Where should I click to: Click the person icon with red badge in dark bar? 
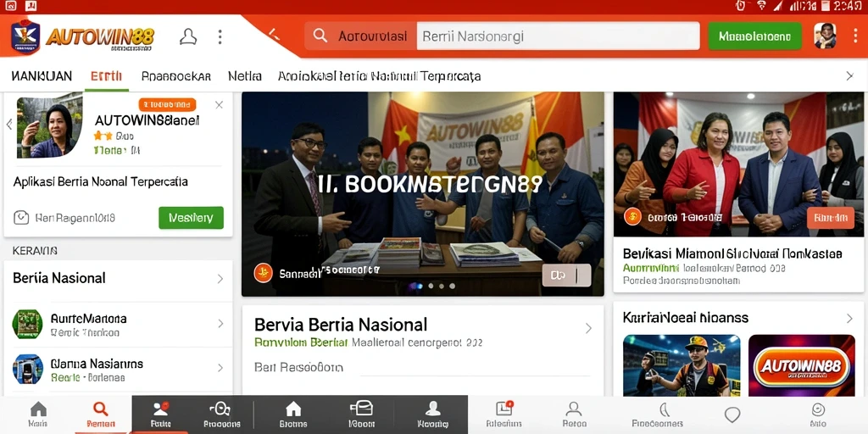160,409
